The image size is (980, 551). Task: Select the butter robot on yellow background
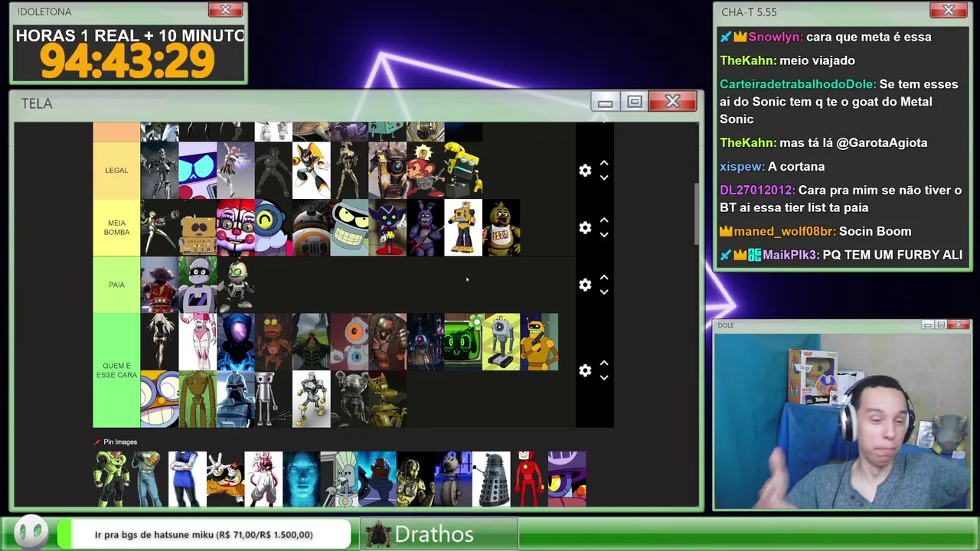click(x=501, y=342)
